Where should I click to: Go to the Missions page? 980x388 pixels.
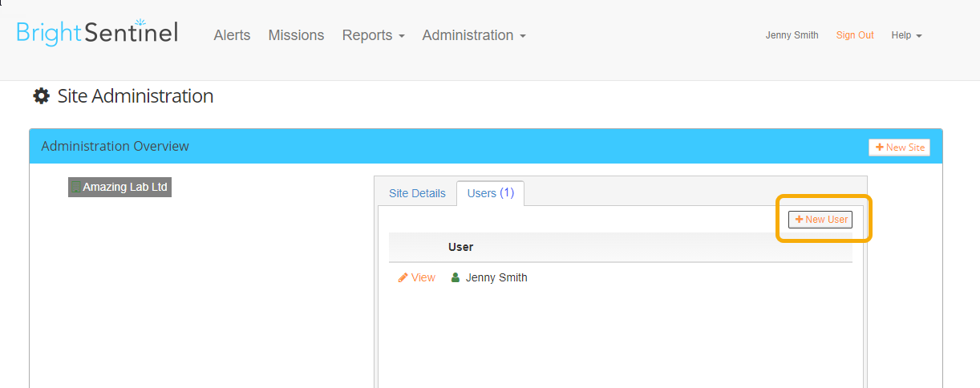click(x=296, y=35)
